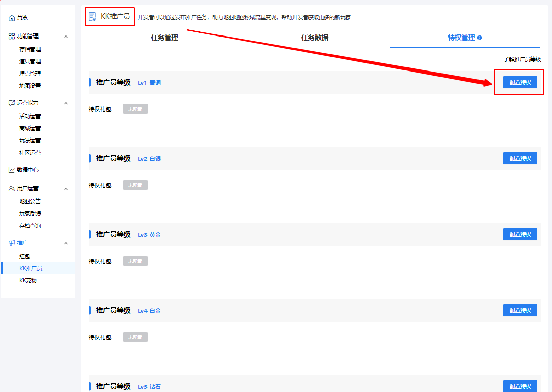Click 配置特权 for Lv2 白银
Image resolution: width=552 pixels, height=392 pixels.
pos(520,158)
